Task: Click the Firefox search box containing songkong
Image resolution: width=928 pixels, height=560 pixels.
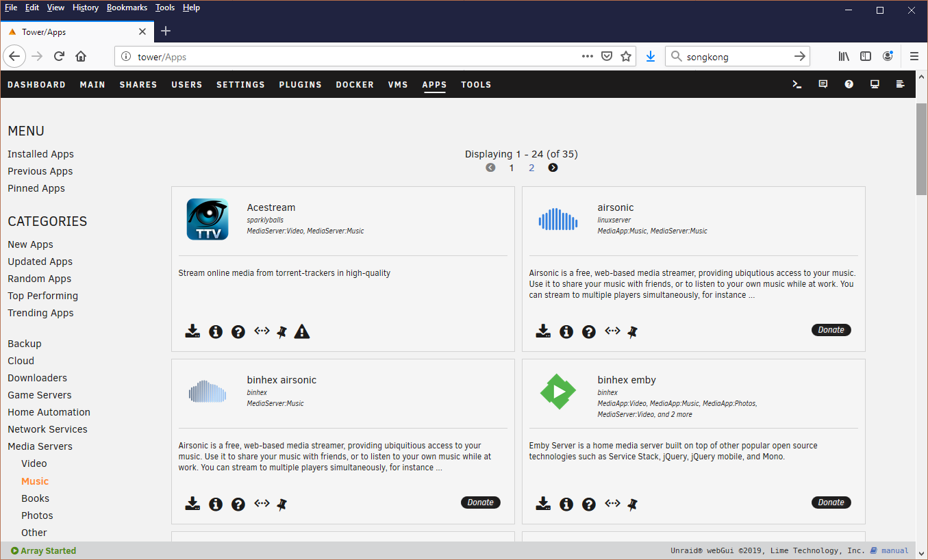Action: pos(738,57)
